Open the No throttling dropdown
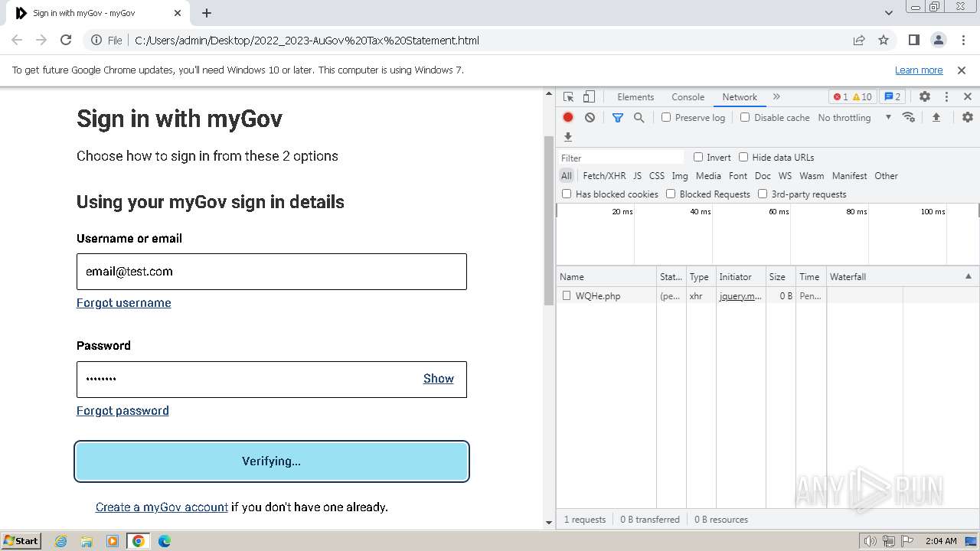Screen dimensions: 980x551 click(x=854, y=117)
